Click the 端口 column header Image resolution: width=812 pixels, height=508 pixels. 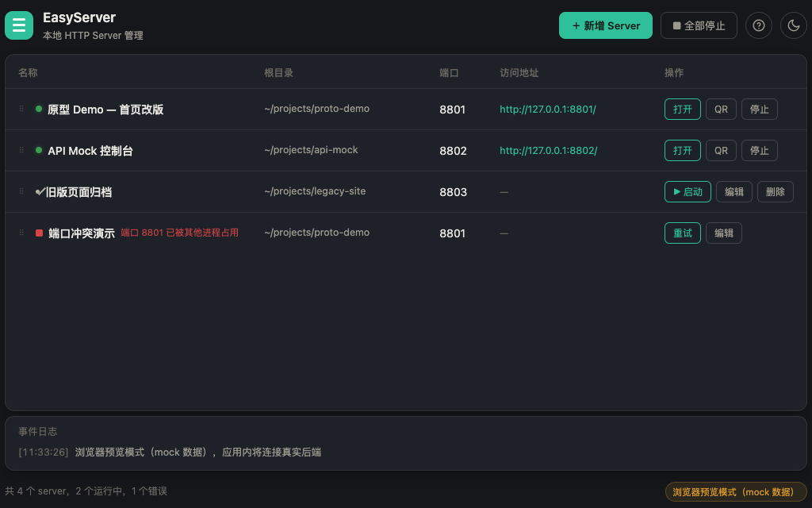449,72
